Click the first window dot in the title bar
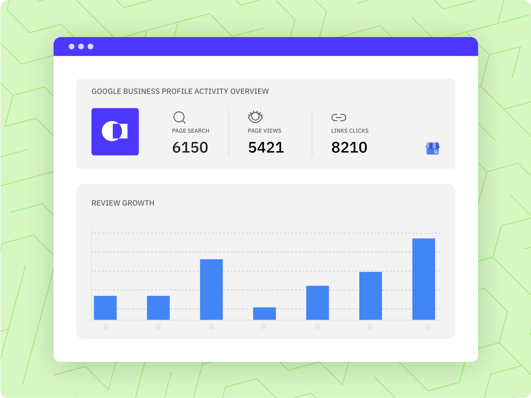 pos(71,46)
